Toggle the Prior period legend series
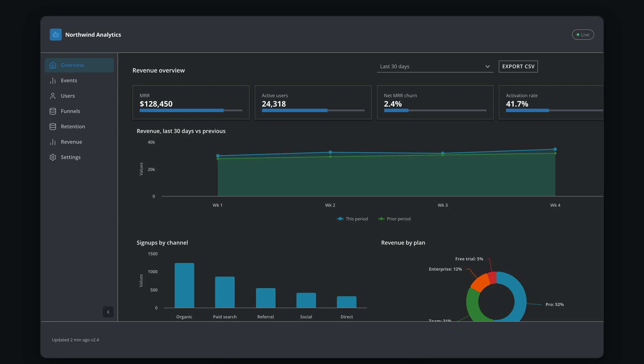This screenshot has width=644, height=364. click(x=394, y=219)
